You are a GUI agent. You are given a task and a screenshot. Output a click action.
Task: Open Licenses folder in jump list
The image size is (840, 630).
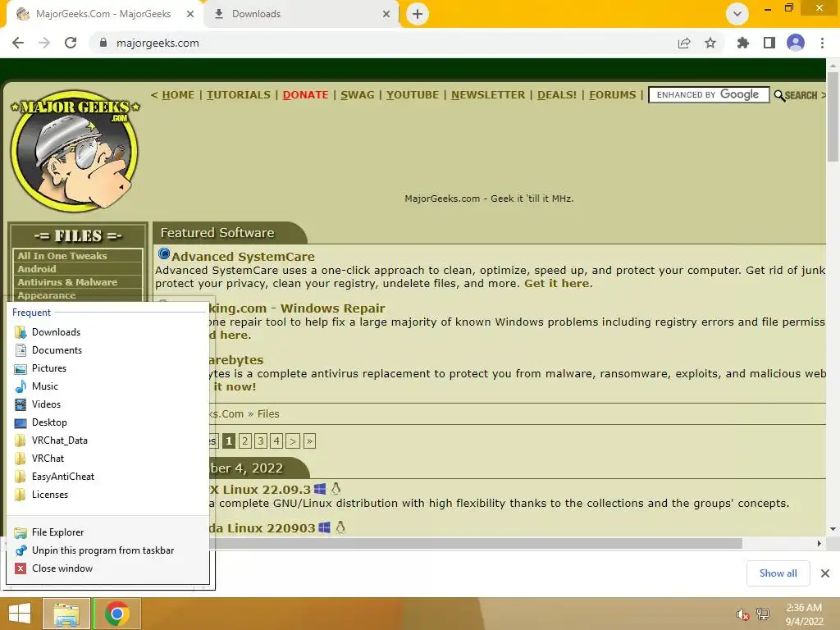point(107,495)
